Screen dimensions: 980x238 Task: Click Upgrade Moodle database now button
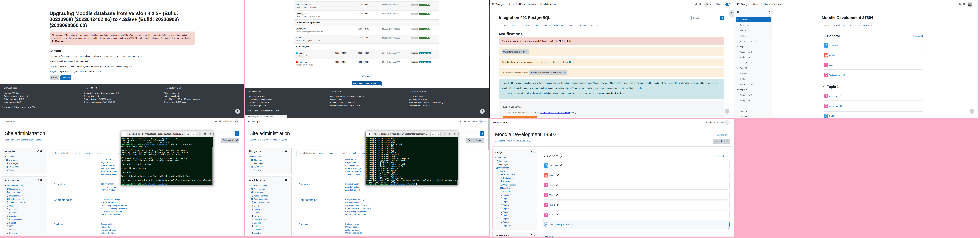pos(367,83)
